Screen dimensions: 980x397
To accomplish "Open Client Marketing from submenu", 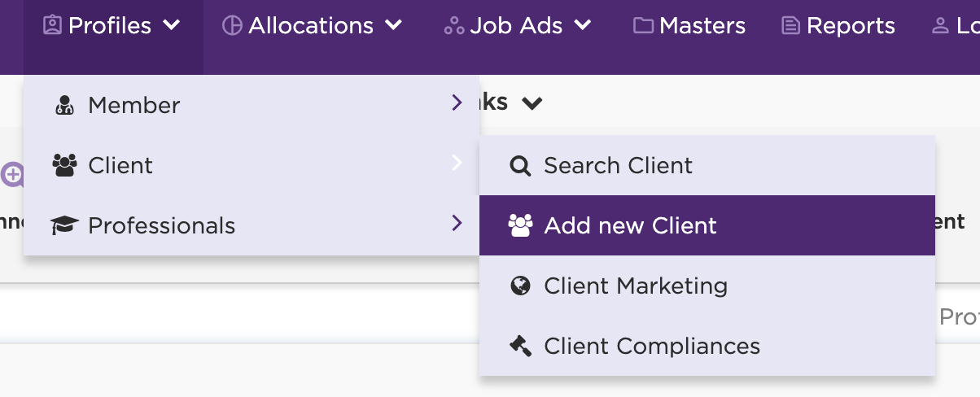I will pos(707,286).
